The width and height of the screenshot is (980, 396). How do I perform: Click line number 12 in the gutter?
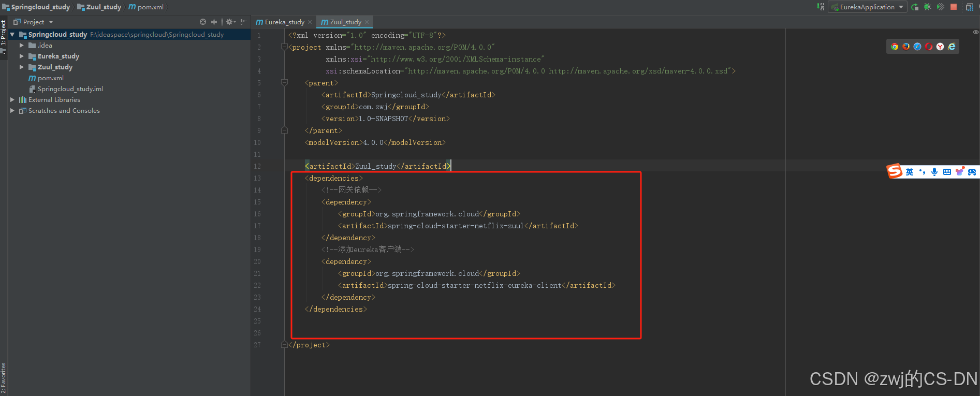pos(257,166)
